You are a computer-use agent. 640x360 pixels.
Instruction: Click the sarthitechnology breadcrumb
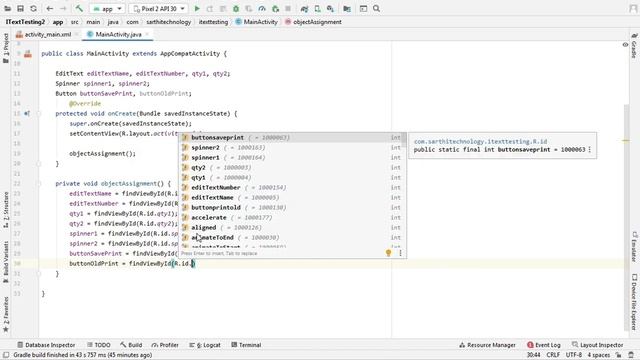coord(169,22)
